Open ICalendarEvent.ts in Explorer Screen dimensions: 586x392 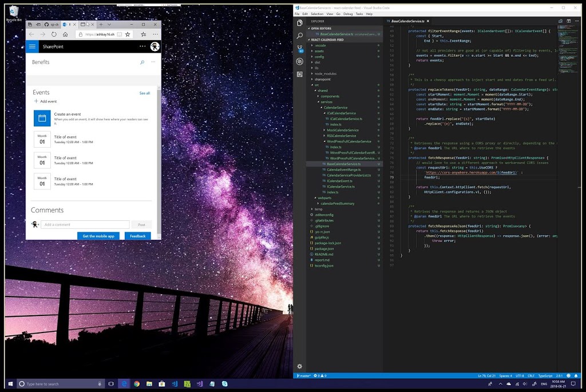coord(339,181)
